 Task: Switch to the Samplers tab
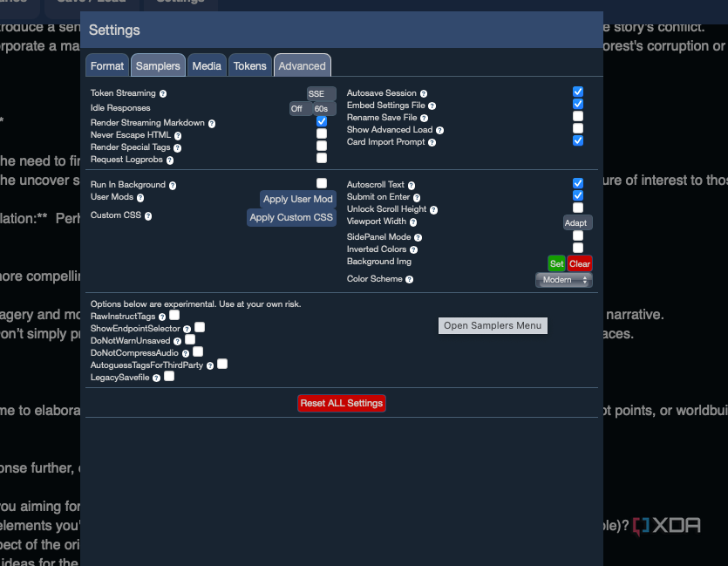(x=158, y=65)
